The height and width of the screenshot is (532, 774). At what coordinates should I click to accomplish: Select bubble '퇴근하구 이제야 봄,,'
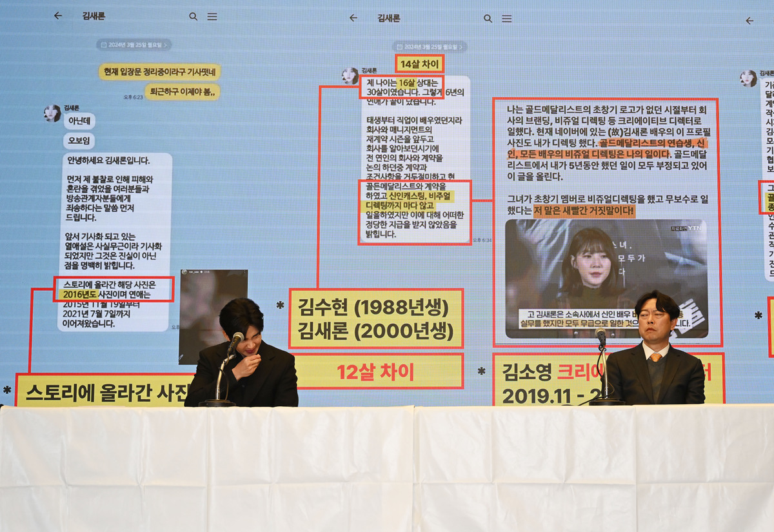[x=182, y=92]
